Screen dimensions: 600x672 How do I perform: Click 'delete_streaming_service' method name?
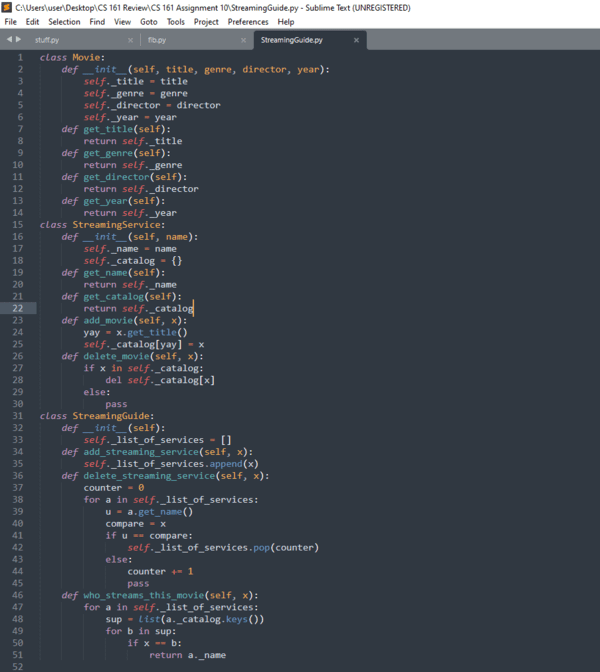(x=150, y=476)
